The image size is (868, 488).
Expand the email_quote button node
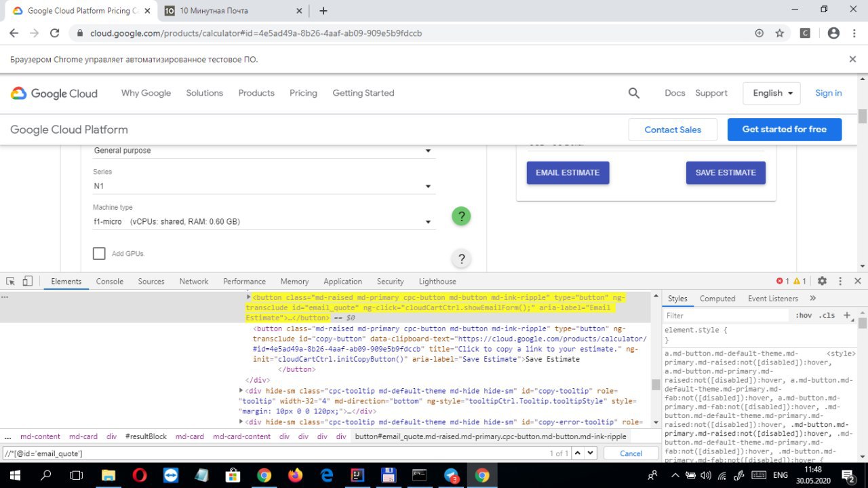(x=248, y=298)
